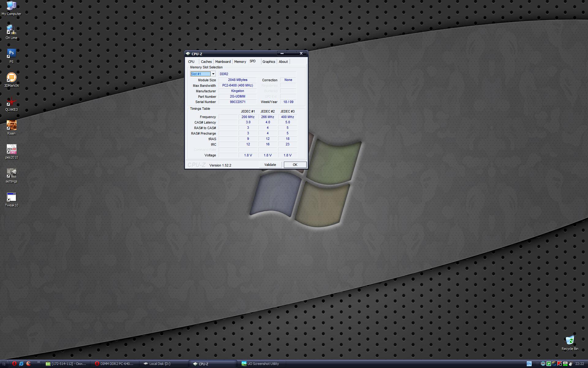Close the CPU-Z window
The image size is (588, 368).
(x=301, y=53)
